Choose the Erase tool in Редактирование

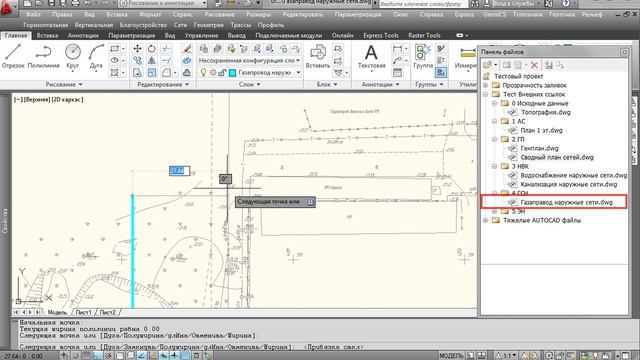[187, 49]
